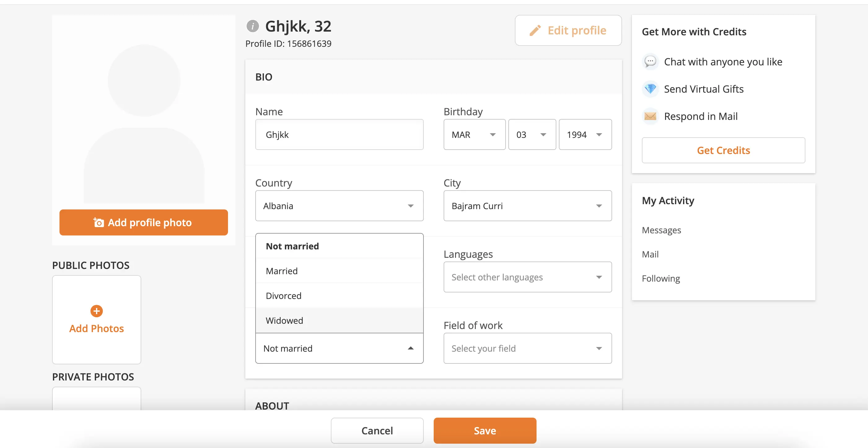
Task: Expand the Country Albania dropdown
Action: [x=339, y=206]
